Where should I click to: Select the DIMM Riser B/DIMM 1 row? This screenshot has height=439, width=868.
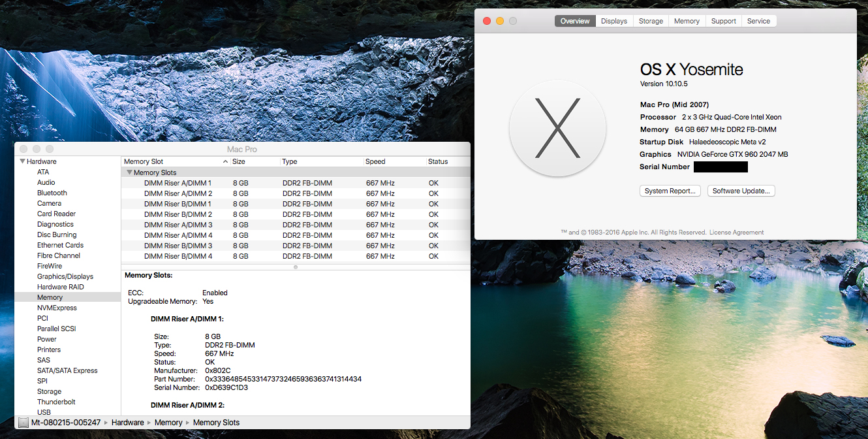pos(296,204)
